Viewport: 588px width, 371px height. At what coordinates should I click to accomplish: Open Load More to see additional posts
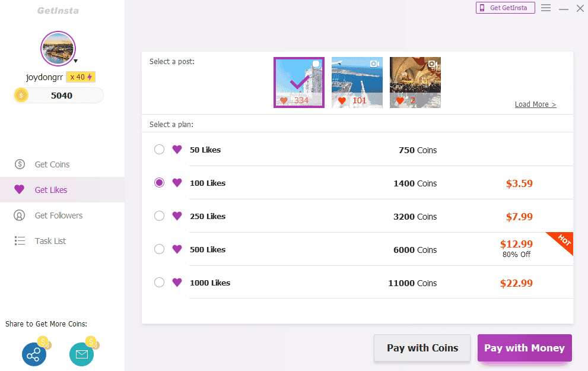pos(535,104)
